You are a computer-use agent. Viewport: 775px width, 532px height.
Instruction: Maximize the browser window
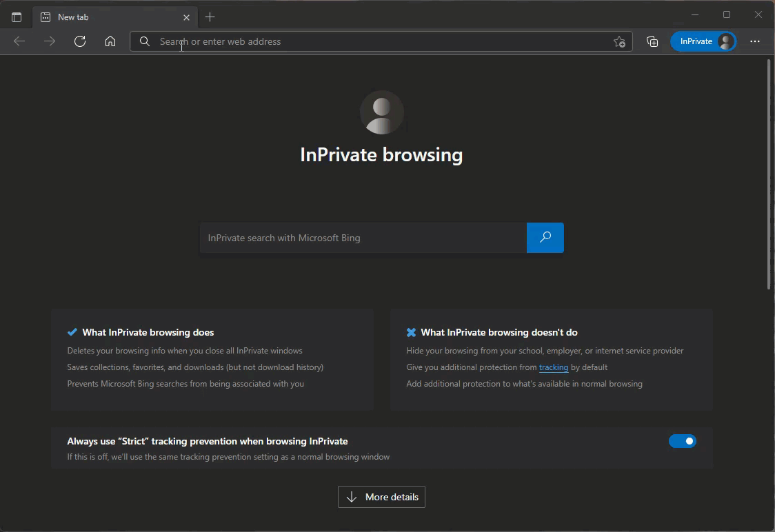click(x=727, y=15)
